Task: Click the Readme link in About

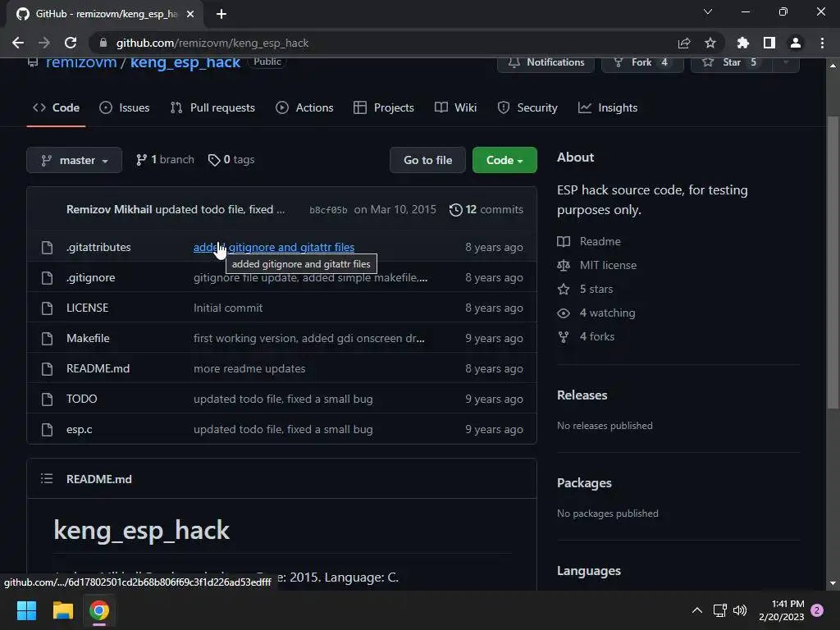Action: tap(589, 242)
